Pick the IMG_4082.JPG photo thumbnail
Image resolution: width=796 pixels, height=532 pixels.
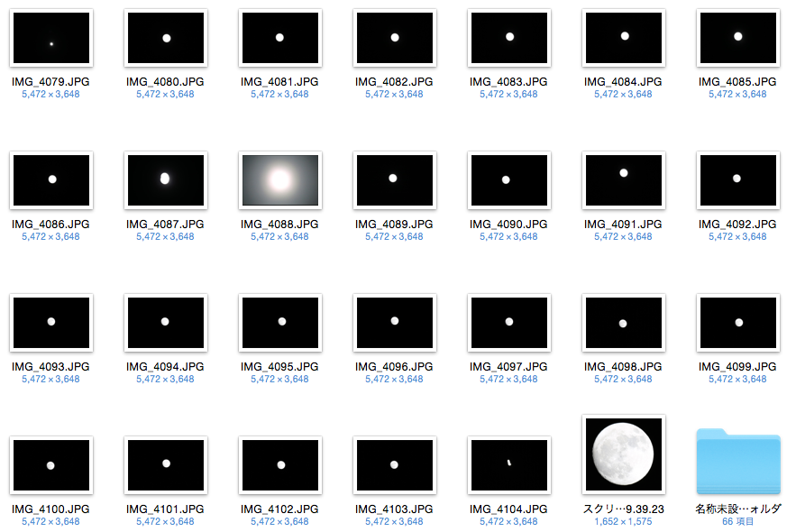[x=395, y=38]
